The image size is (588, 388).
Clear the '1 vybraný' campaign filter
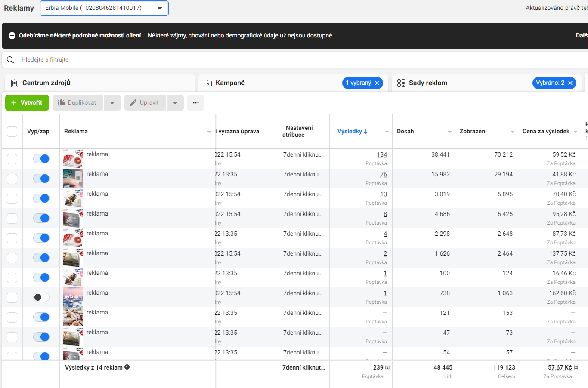377,83
